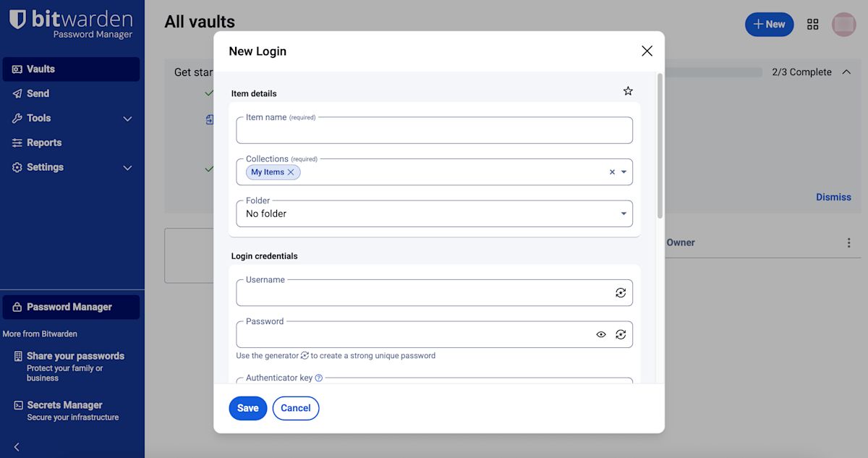Image resolution: width=868 pixels, height=458 pixels.
Task: Collapse the sidebar with the chevron icon
Action: (17, 447)
